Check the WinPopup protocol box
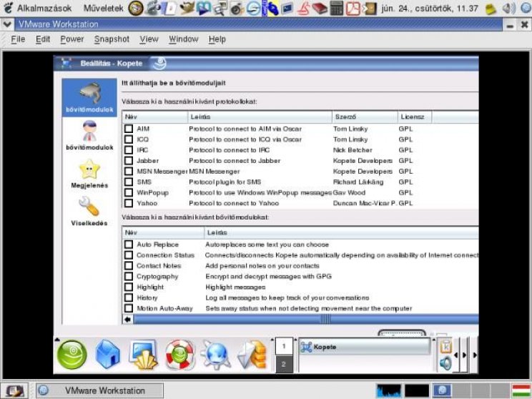 pos(129,193)
